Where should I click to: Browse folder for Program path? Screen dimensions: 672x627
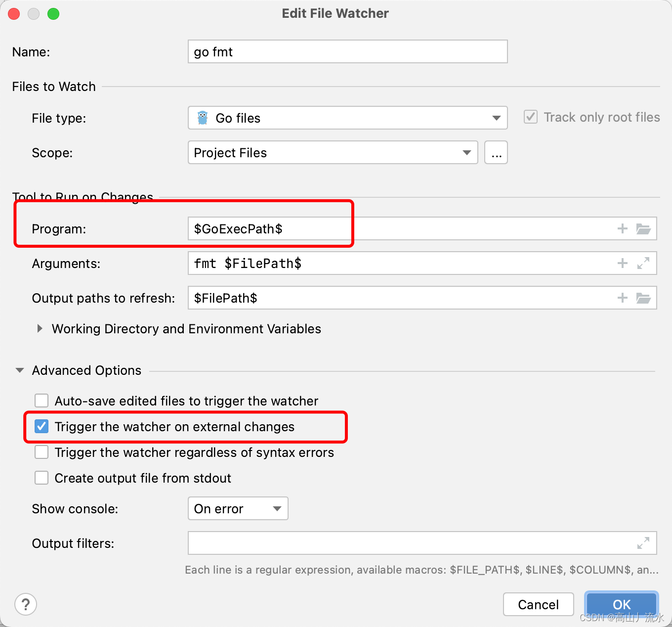(643, 228)
